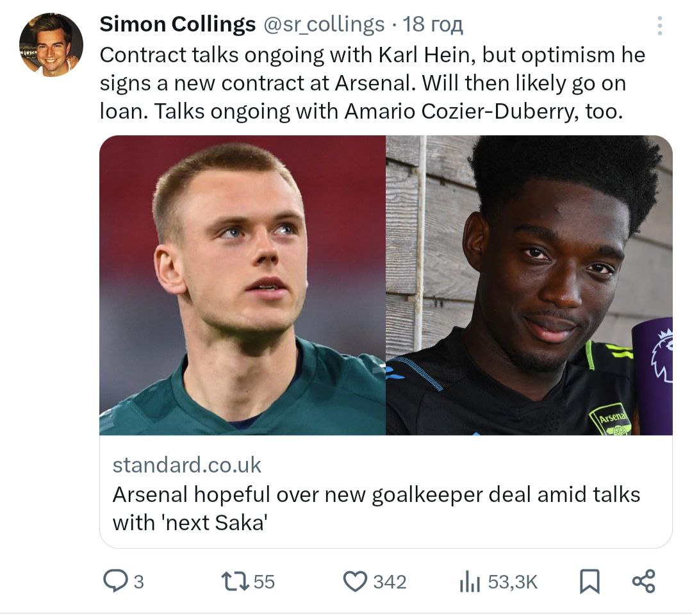Open the @sr_collings handle link
The height and width of the screenshot is (616, 692).
324,25
